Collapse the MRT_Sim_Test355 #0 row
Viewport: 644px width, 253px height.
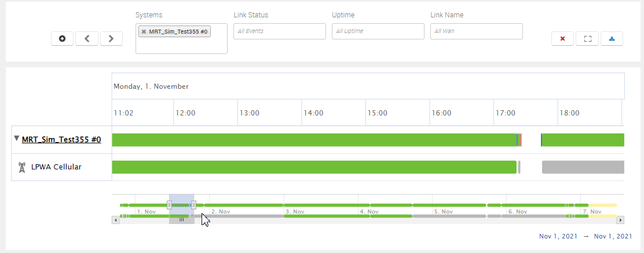pyautogui.click(x=17, y=139)
